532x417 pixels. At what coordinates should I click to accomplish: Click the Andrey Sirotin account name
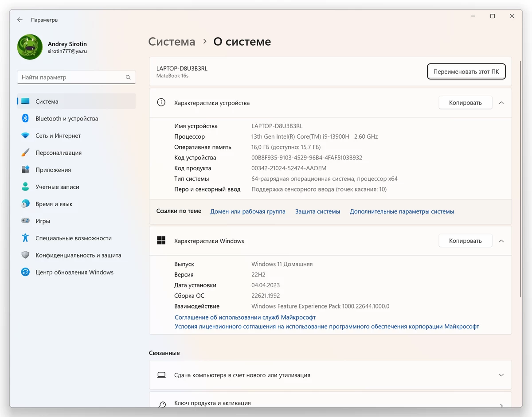coord(67,44)
